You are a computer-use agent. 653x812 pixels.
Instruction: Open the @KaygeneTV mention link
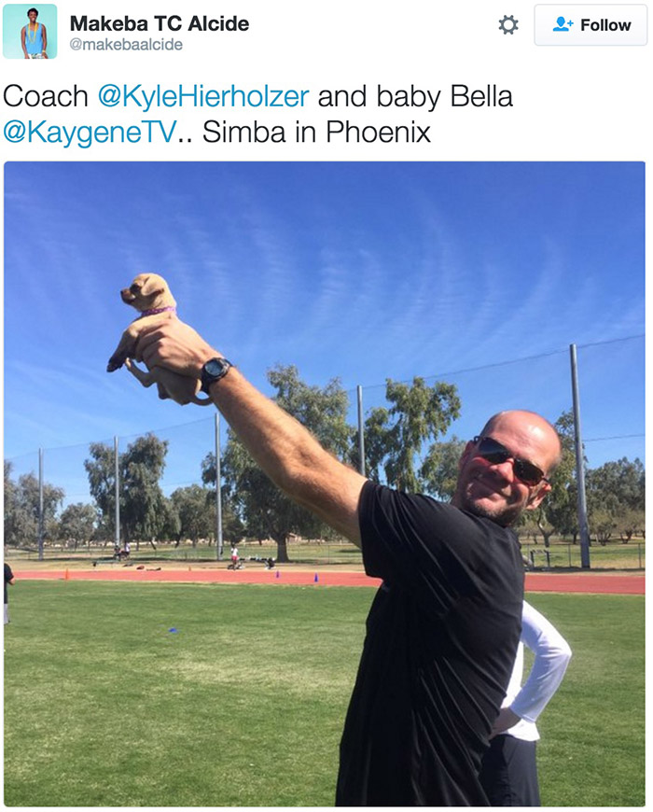[x=90, y=132]
